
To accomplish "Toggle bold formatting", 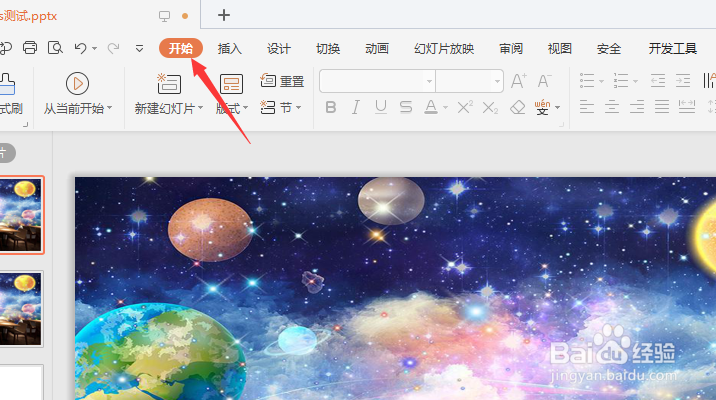I will [331, 108].
